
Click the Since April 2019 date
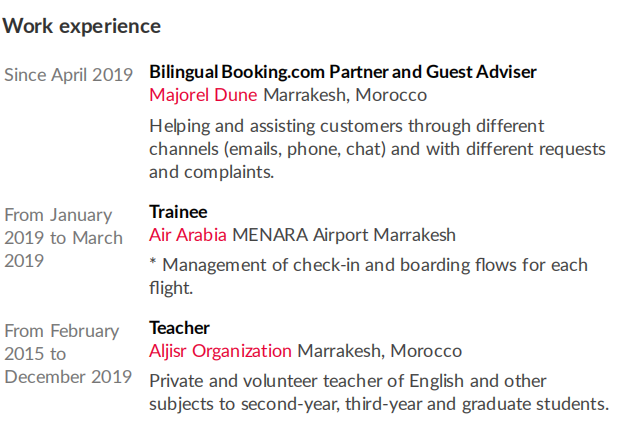(x=68, y=74)
